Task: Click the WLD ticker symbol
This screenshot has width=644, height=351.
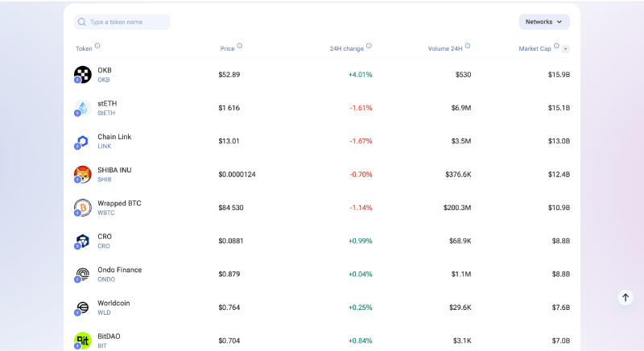Action: (x=104, y=312)
